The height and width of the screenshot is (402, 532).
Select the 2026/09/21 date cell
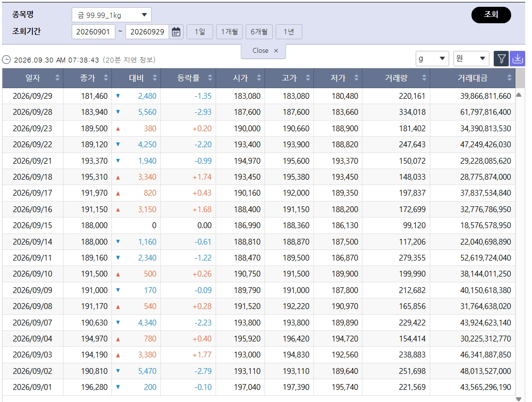point(32,161)
